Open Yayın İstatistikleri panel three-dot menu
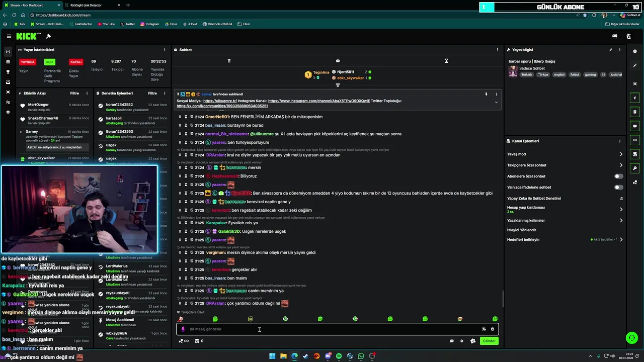The height and width of the screenshot is (362, 644). (165, 50)
